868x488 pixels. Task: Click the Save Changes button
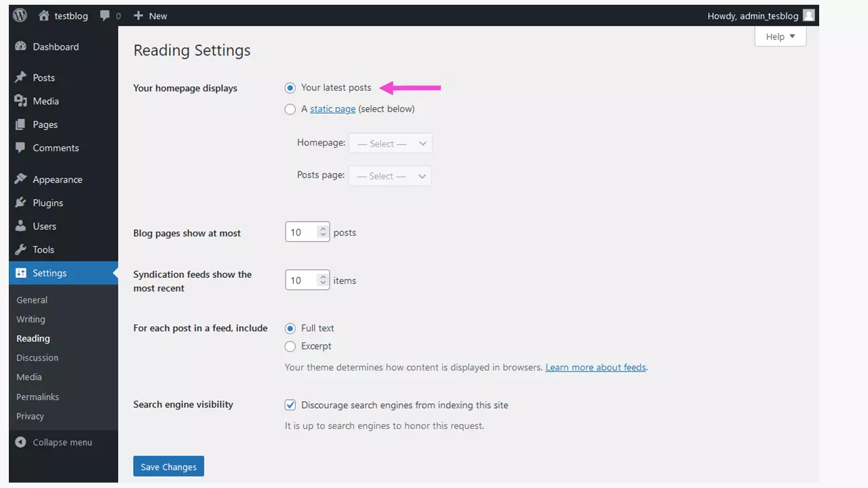coord(169,466)
